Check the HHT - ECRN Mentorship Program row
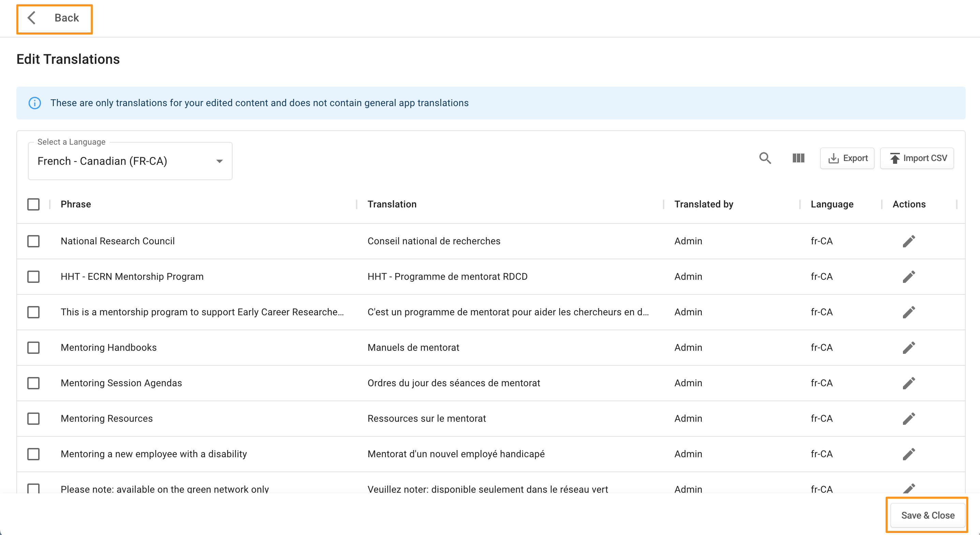 pyautogui.click(x=33, y=277)
